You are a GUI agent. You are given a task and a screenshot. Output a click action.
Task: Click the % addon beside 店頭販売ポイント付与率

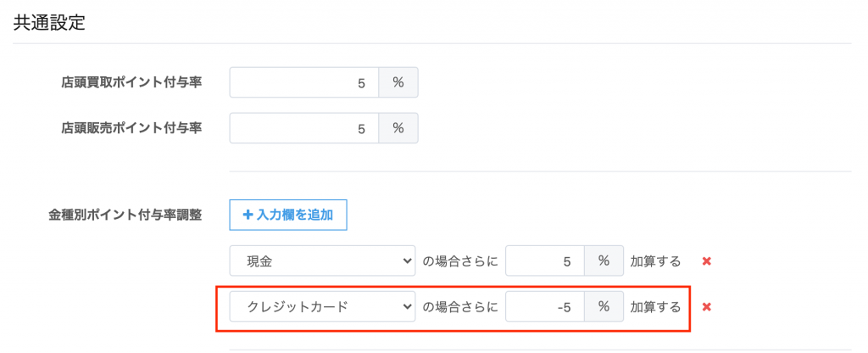tap(398, 129)
